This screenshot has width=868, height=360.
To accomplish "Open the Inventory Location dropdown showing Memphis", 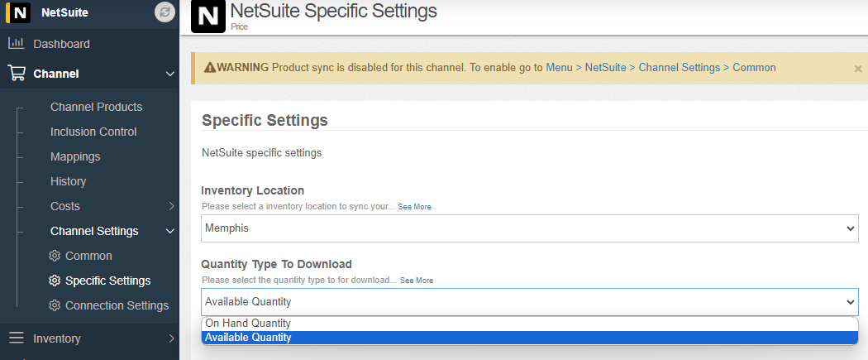I will pyautogui.click(x=530, y=228).
